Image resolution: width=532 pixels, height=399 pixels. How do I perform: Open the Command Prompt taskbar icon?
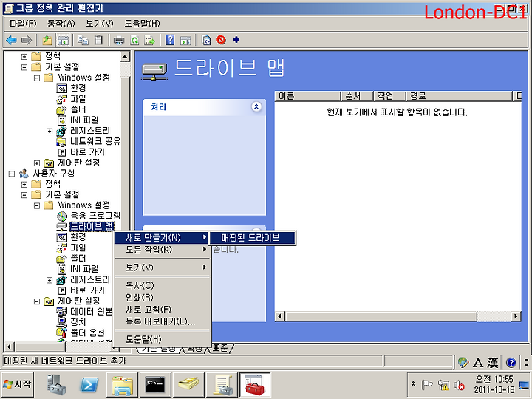click(154, 385)
